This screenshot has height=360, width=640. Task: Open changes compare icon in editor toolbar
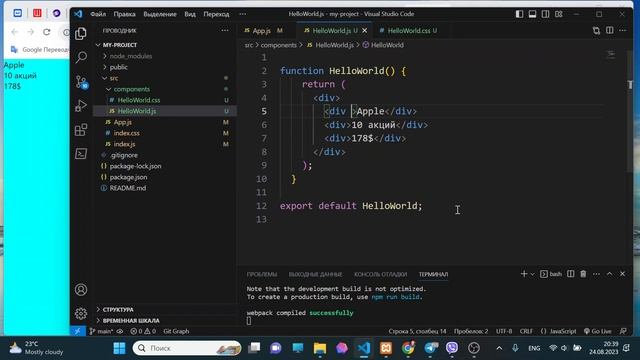tap(596, 30)
